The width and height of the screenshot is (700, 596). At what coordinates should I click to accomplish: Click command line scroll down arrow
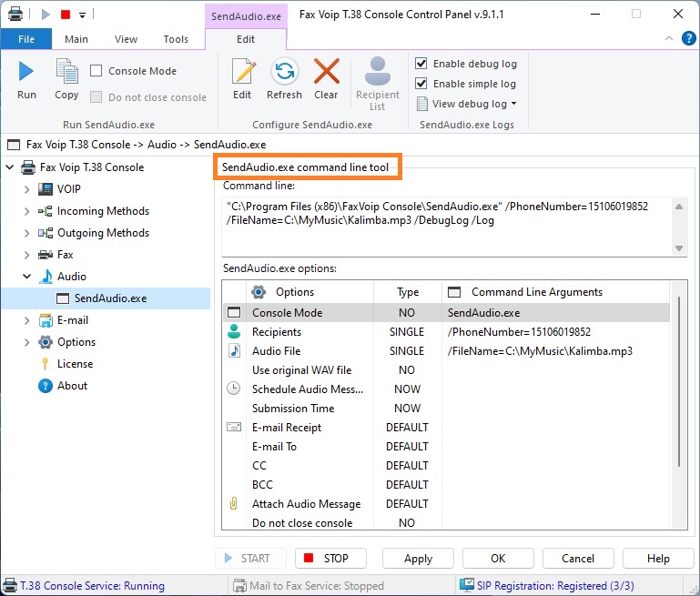pyautogui.click(x=679, y=248)
